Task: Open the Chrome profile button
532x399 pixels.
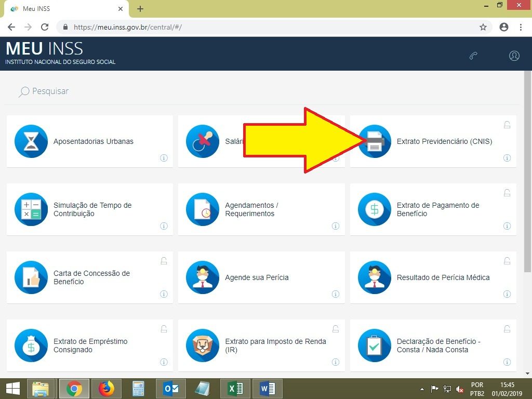Action: pos(504,27)
